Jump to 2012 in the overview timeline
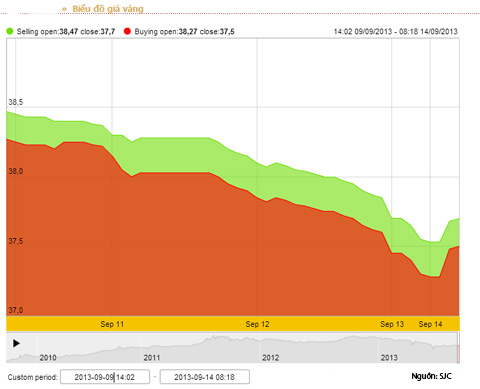This screenshot has width=480, height=389. (270, 358)
